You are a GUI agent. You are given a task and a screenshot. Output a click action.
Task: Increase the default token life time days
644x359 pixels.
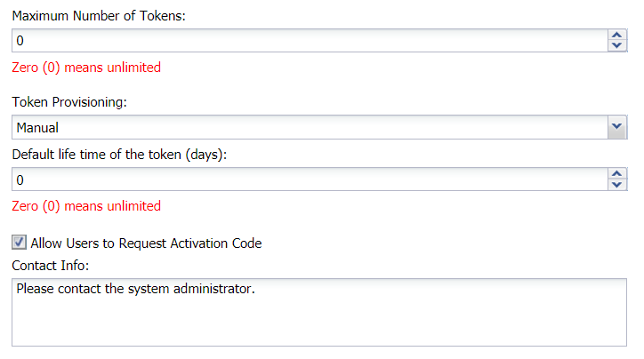617,174
